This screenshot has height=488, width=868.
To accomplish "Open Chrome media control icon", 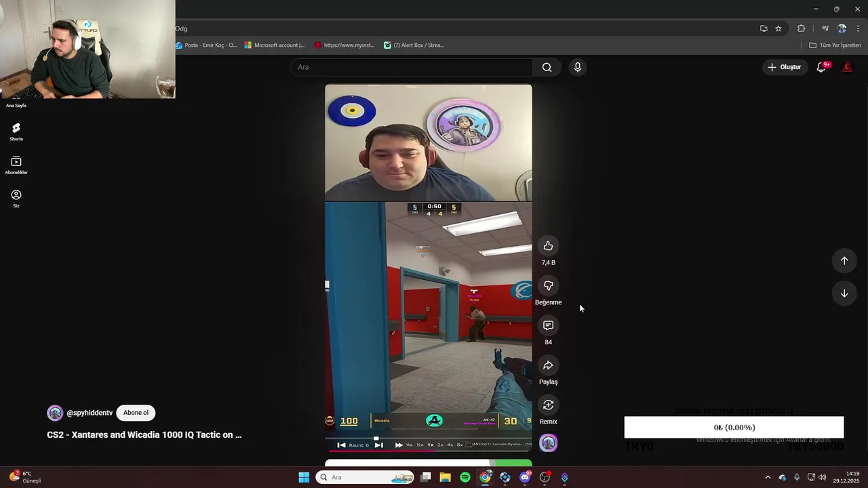I will [x=825, y=28].
